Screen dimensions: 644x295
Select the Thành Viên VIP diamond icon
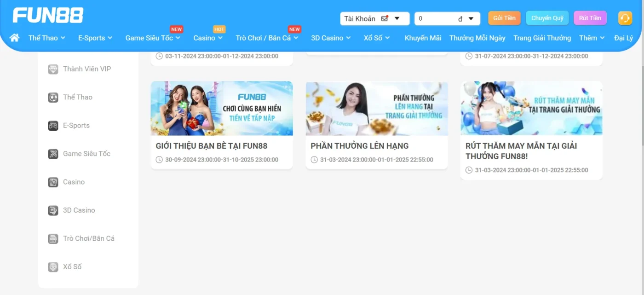pyautogui.click(x=53, y=69)
